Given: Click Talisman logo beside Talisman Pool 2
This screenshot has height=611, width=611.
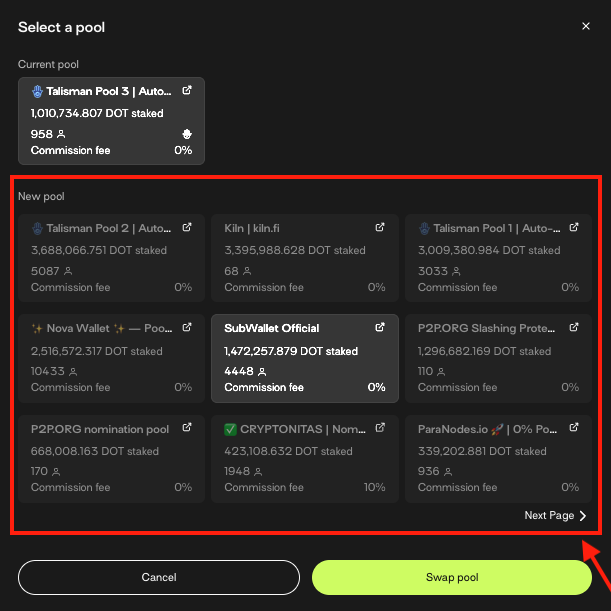Looking at the screenshot, I should tap(37, 229).
